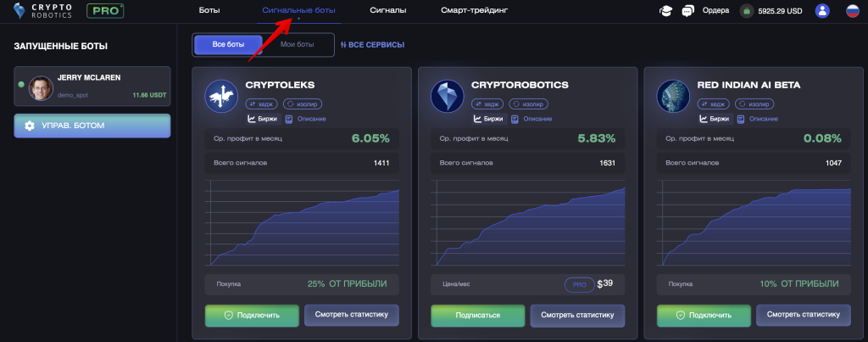Click the Red Indian AI Beta avatar
Viewport: 868px width, 342px height.
pos(673,96)
